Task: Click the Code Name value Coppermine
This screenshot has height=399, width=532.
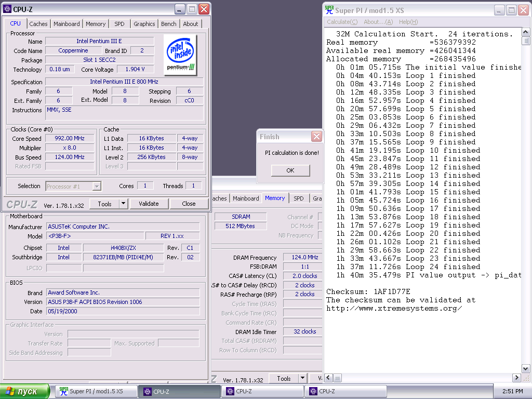Action: 73,50
